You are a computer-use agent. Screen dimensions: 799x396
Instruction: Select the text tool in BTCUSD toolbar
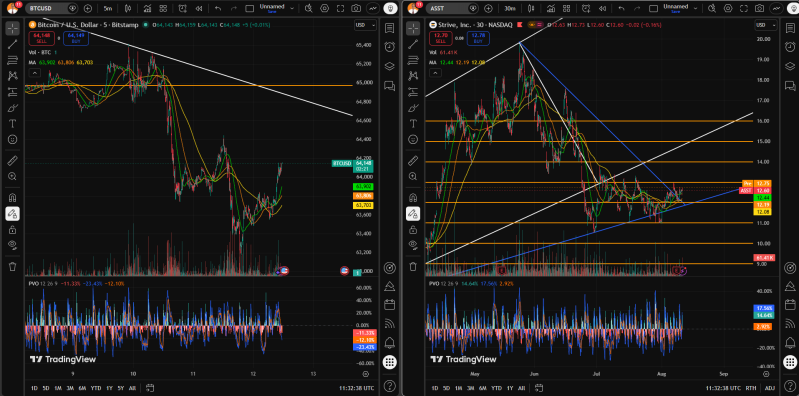(12, 123)
